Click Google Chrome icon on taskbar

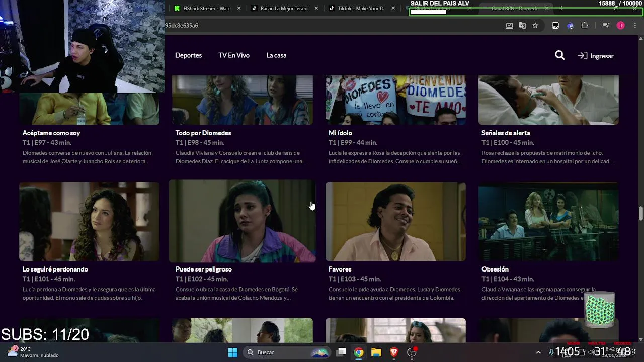click(359, 352)
